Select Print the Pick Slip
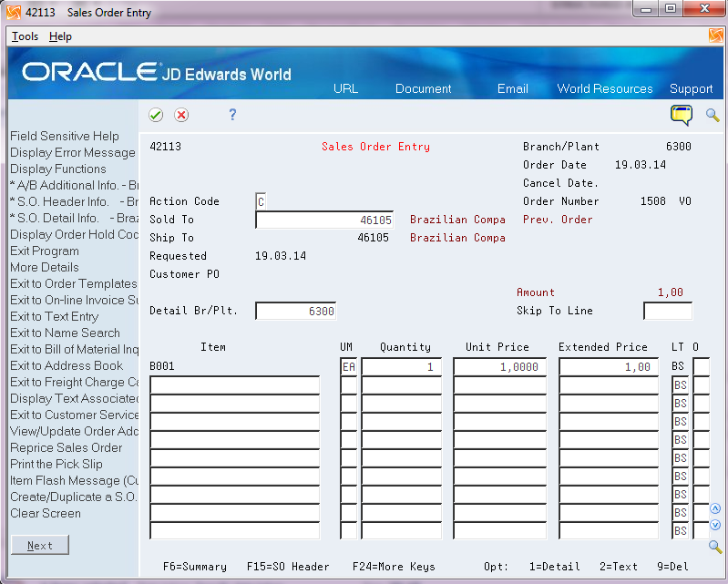 point(56,465)
